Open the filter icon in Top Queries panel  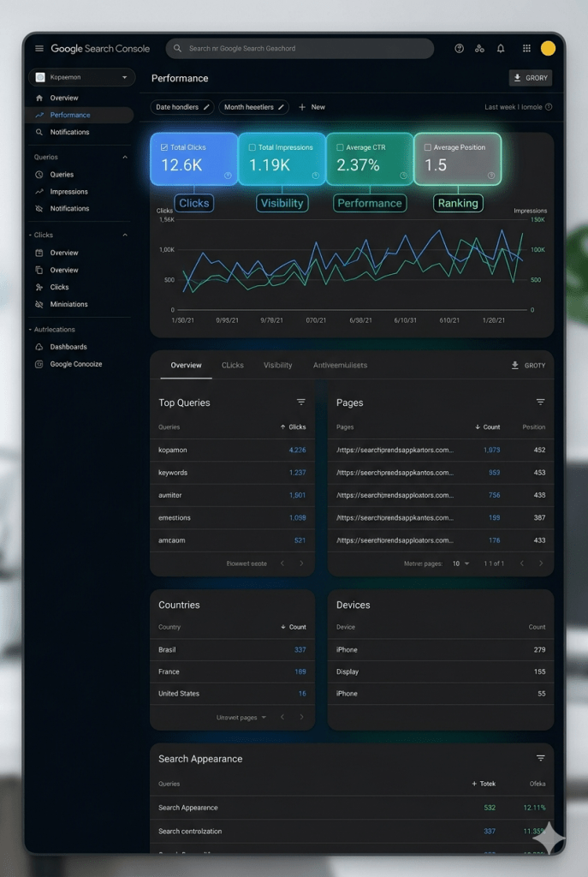[x=301, y=403]
